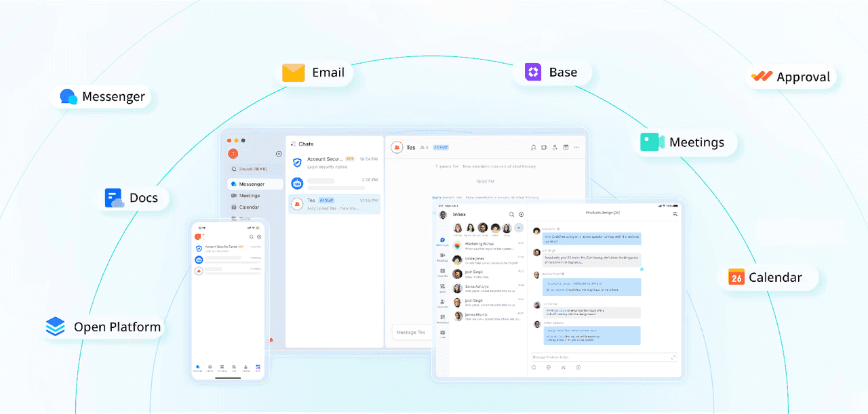
Task: Add a member using the add-person icon
Action: pyautogui.click(x=555, y=147)
